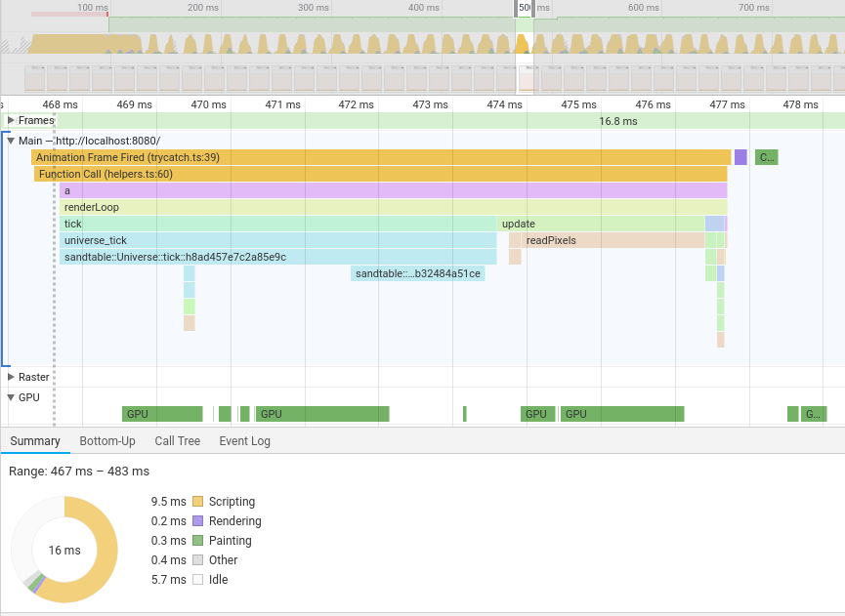Switch to the Bottom-Up tab
845x616 pixels.
click(107, 441)
